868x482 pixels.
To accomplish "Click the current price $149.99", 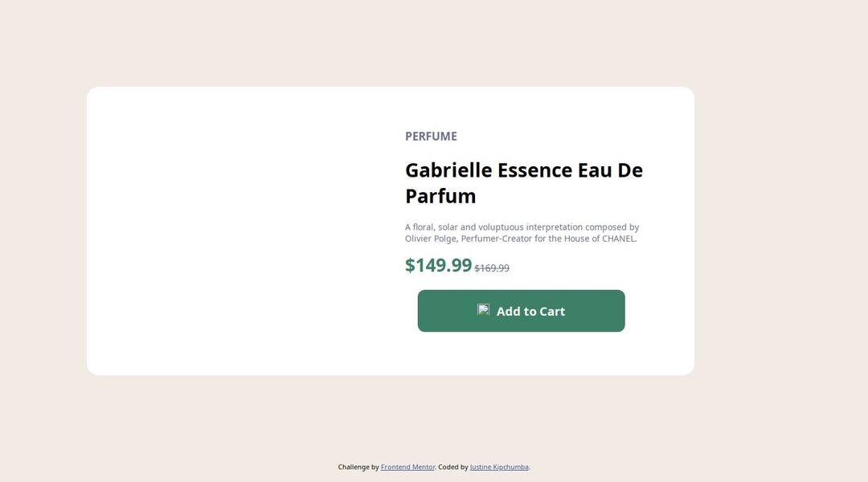I will [x=438, y=265].
